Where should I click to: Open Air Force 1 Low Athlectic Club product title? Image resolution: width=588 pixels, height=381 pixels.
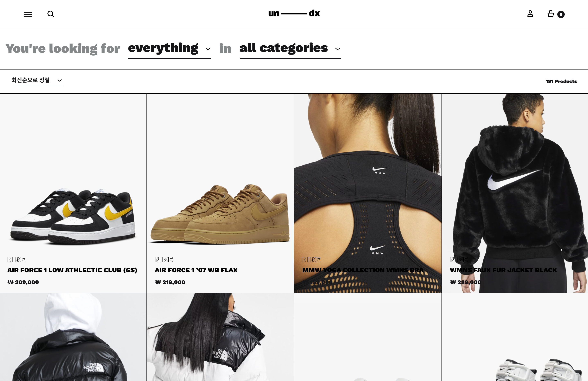tap(72, 270)
